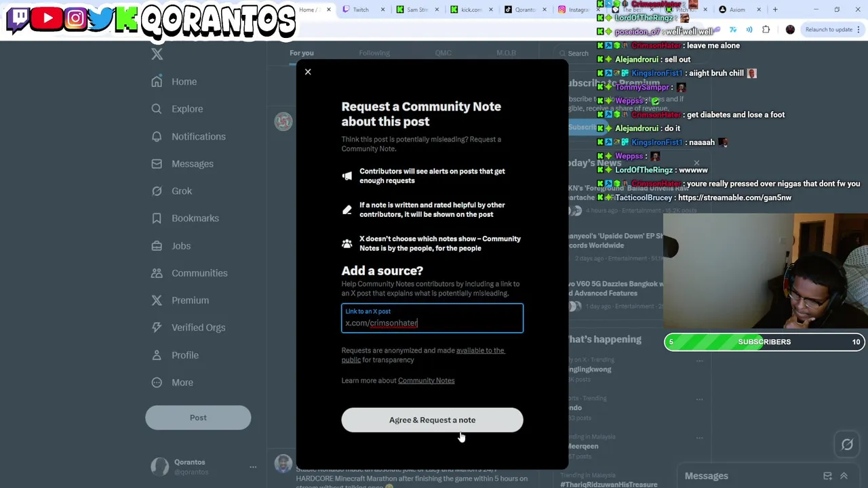Click the browser profile avatar icon
Viewport: 868px width, 488px height.
(x=790, y=29)
